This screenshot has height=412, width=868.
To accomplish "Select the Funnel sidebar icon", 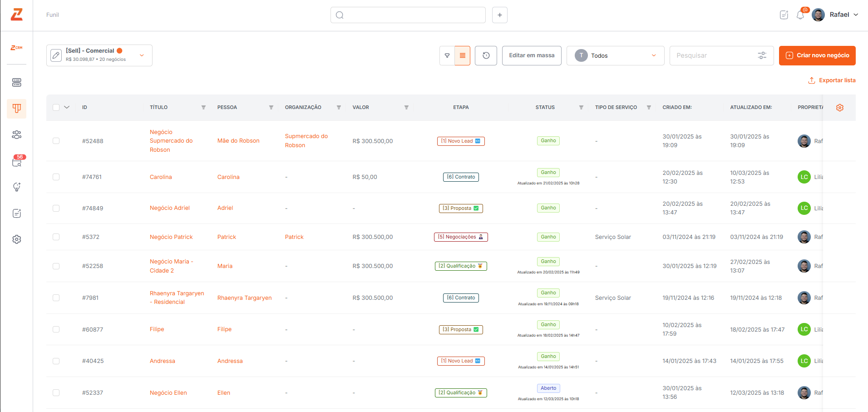I will point(17,109).
